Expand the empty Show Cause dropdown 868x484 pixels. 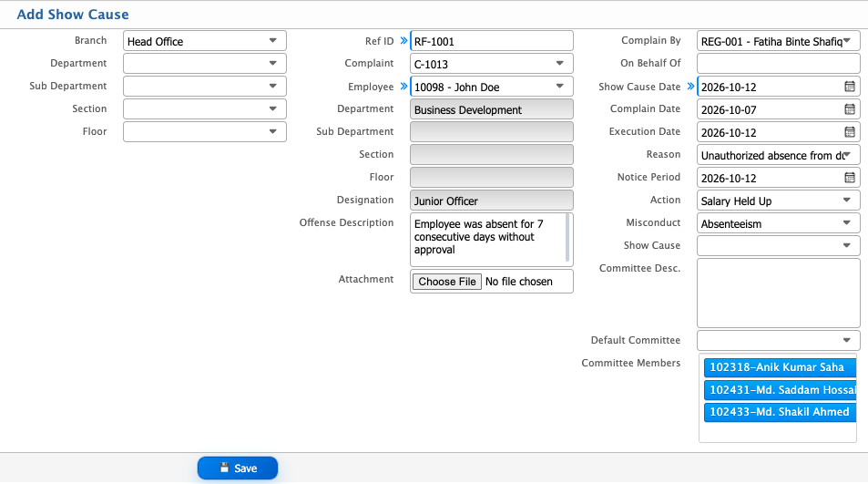click(x=779, y=245)
